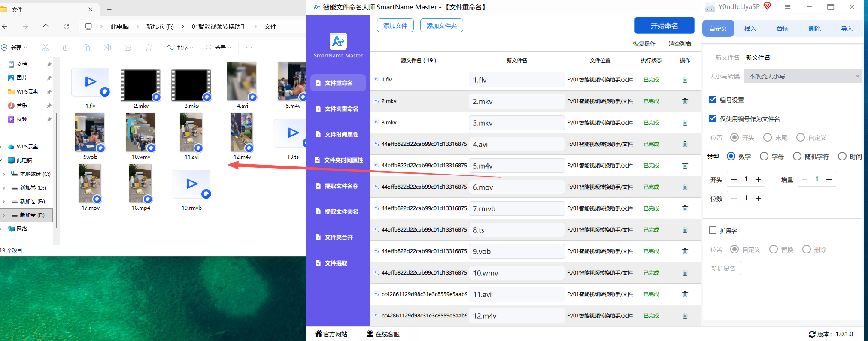The width and height of the screenshot is (868, 341).
Task: Go up one folder level in Explorer
Action: [x=46, y=27]
